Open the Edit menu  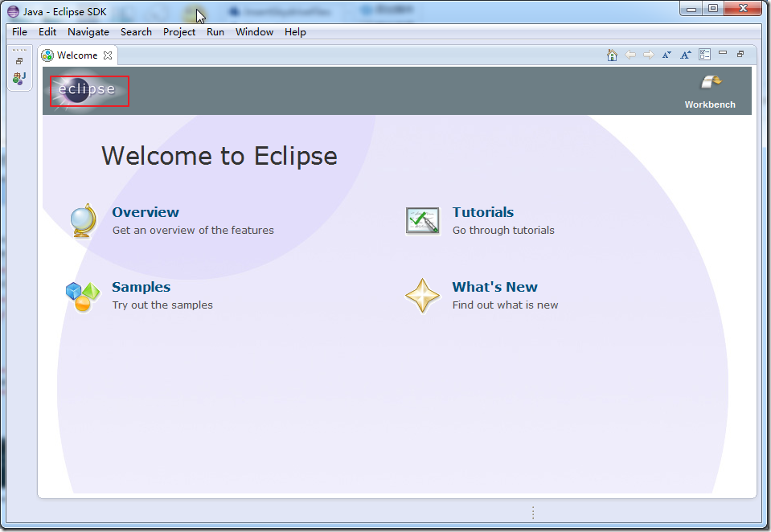[47, 32]
